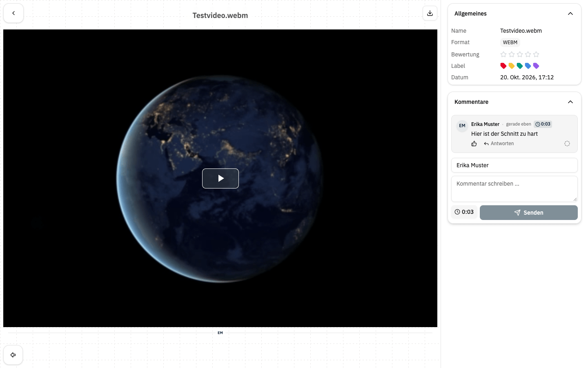Viewport: 588px width, 368px height.
Task: Click the WEBM format badge
Action: (x=510, y=42)
